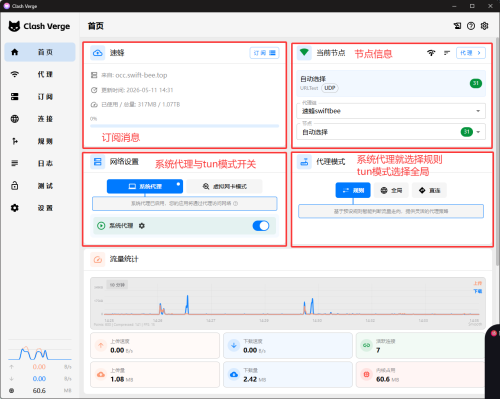Open home settings gear icon in header
Image resolution: width=500 pixels, height=399 pixels.
485,26
